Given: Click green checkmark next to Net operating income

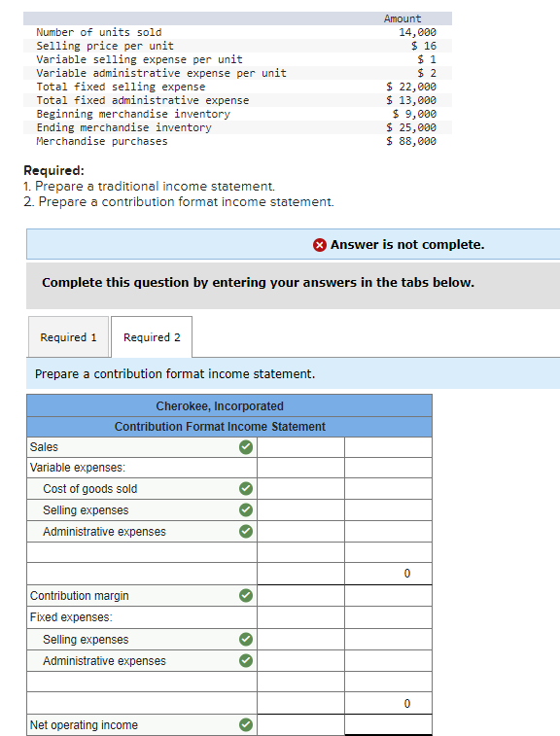Looking at the screenshot, I should click(x=246, y=724).
